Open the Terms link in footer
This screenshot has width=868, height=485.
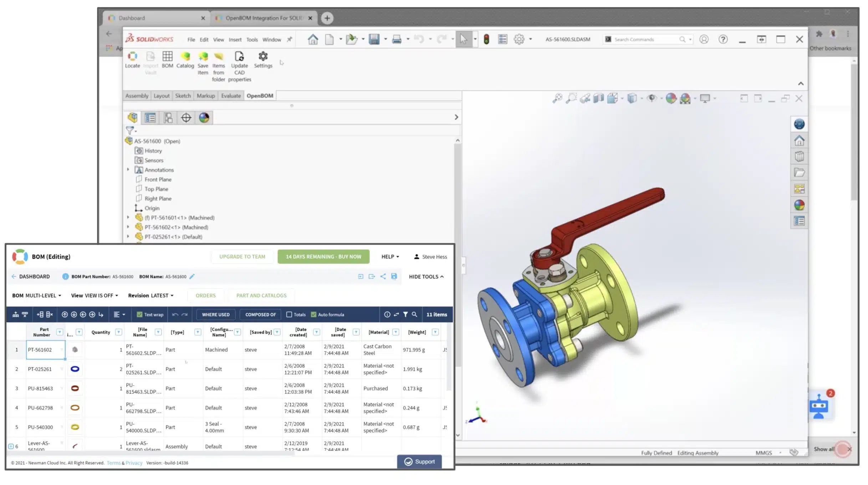click(x=113, y=463)
